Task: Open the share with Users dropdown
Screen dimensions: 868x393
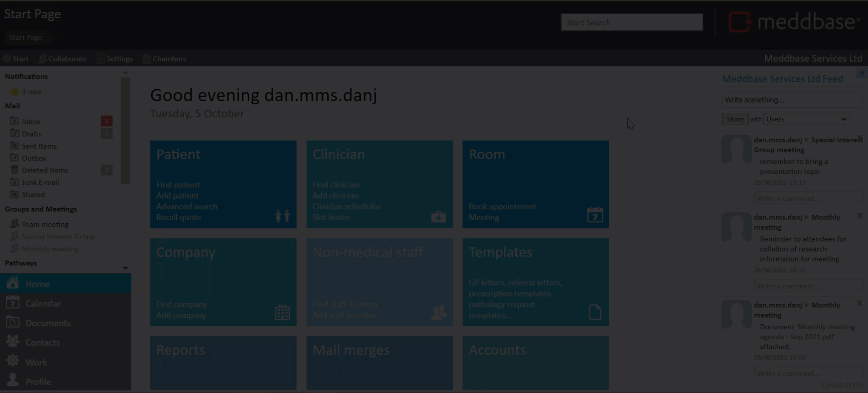Action: pyautogui.click(x=806, y=119)
